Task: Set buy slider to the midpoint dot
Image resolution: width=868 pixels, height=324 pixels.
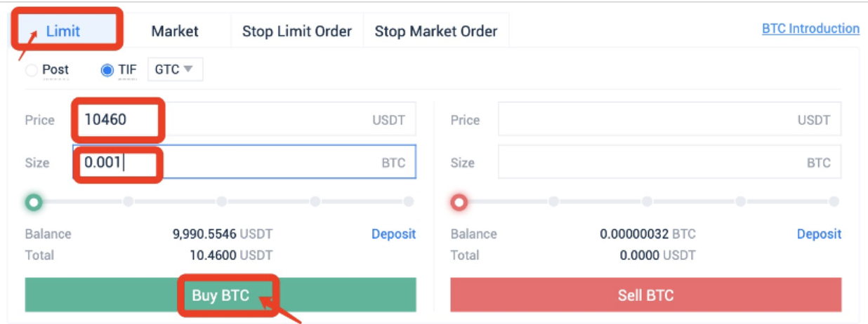Action: coord(221,202)
